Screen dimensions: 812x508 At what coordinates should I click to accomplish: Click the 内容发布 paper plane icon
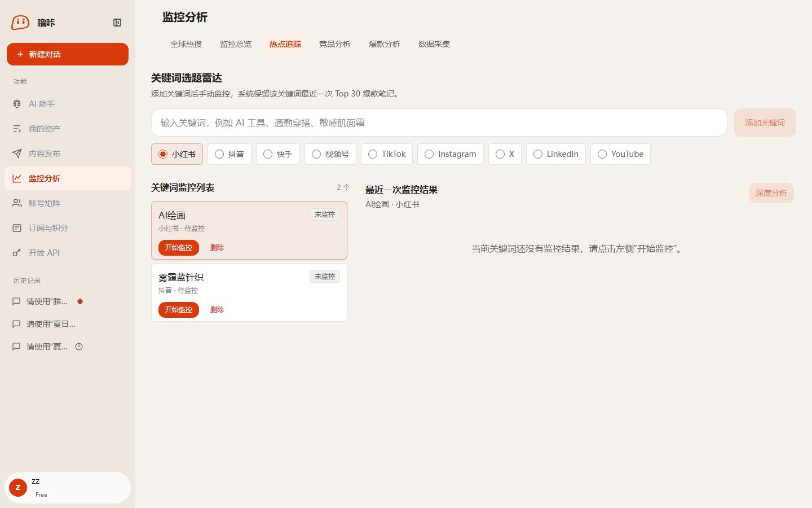[x=17, y=154]
